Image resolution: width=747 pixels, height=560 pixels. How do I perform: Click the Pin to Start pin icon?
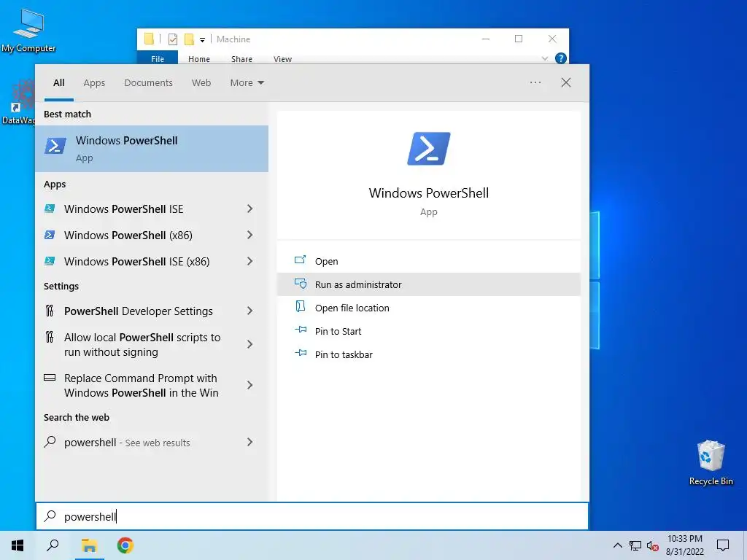pos(301,330)
